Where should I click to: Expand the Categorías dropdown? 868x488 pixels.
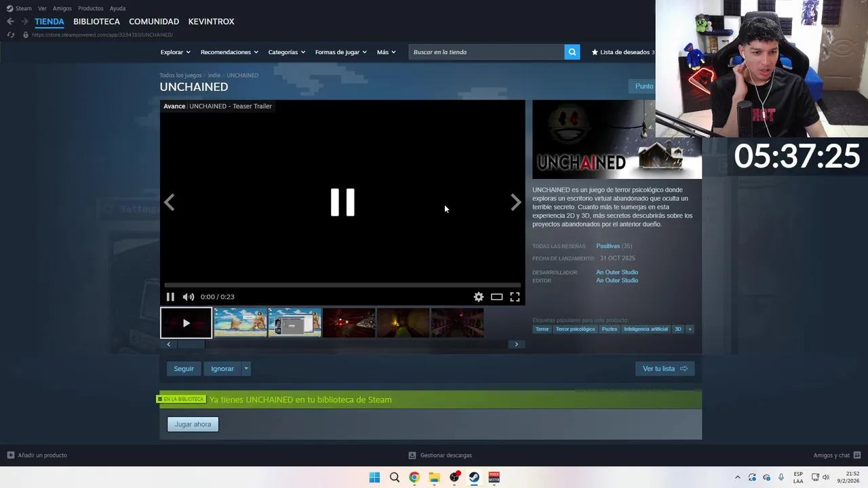click(286, 52)
